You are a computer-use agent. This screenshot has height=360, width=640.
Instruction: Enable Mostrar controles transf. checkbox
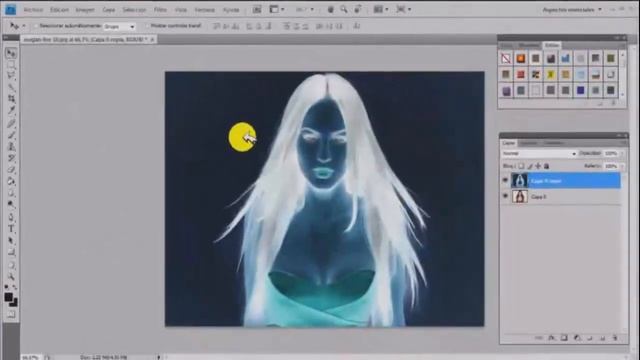[x=147, y=26]
